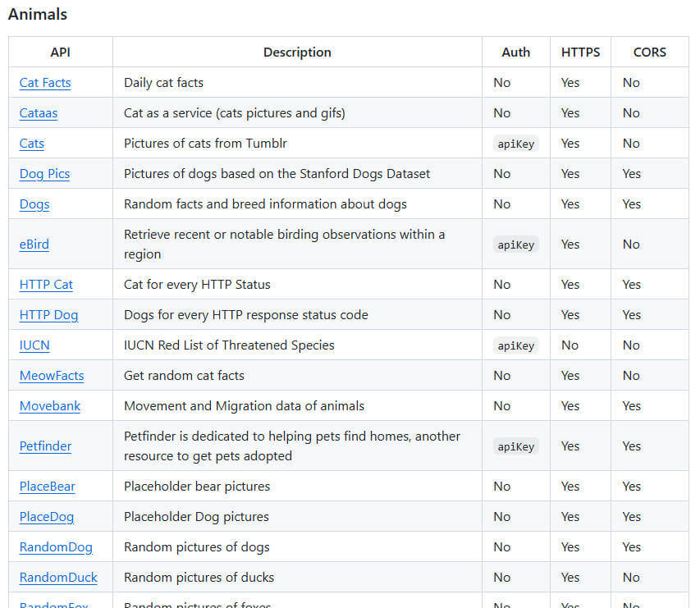The width and height of the screenshot is (700, 608).
Task: Click the apiKey tag in Petfinder row
Action: (x=515, y=446)
